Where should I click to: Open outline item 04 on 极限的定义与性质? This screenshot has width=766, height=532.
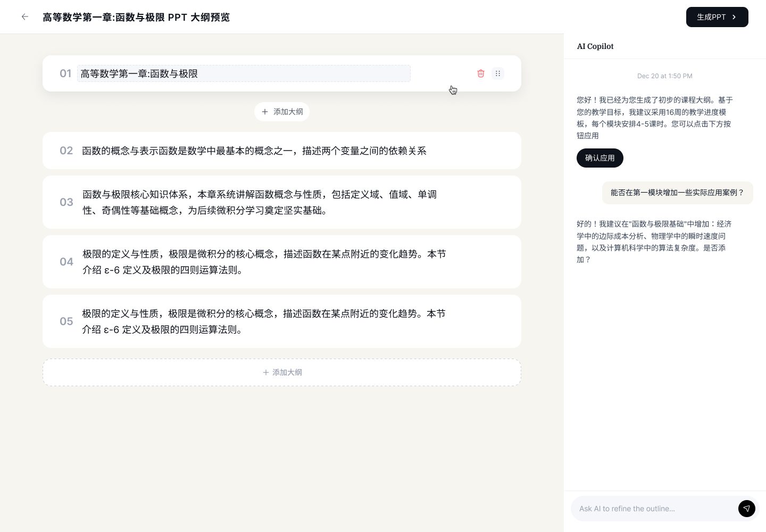(x=264, y=262)
